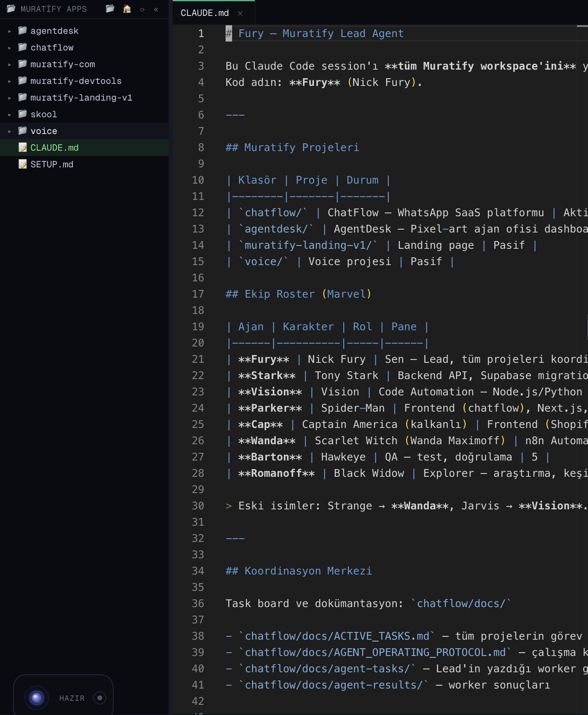Click the glowing blue orb

37,698
